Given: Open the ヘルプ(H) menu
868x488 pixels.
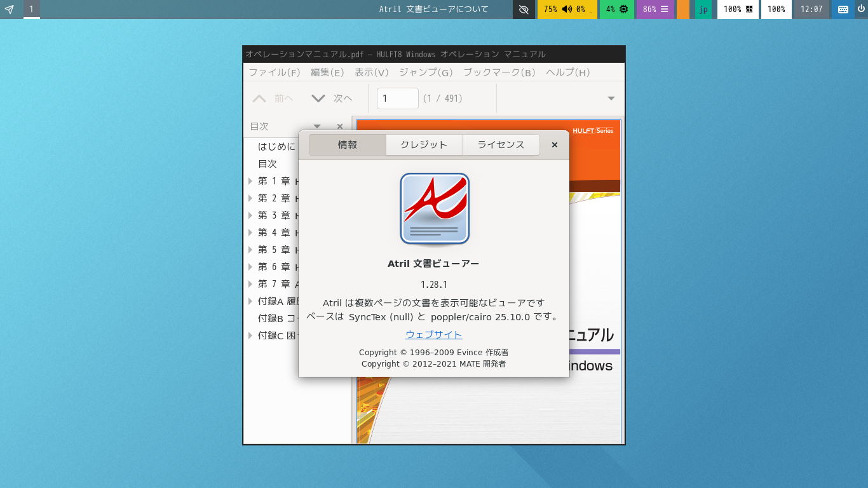Looking at the screenshot, I should (x=568, y=72).
